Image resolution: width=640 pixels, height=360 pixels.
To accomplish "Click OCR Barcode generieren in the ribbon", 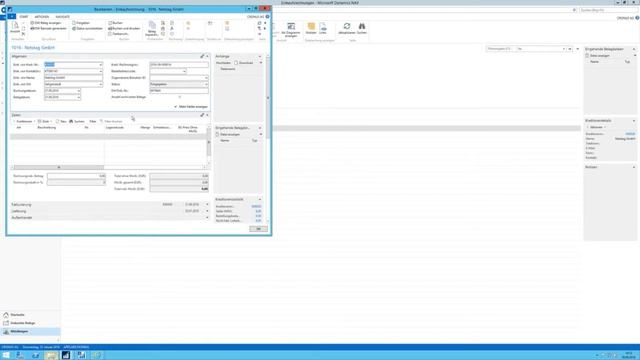I will pyautogui.click(x=48, y=29).
